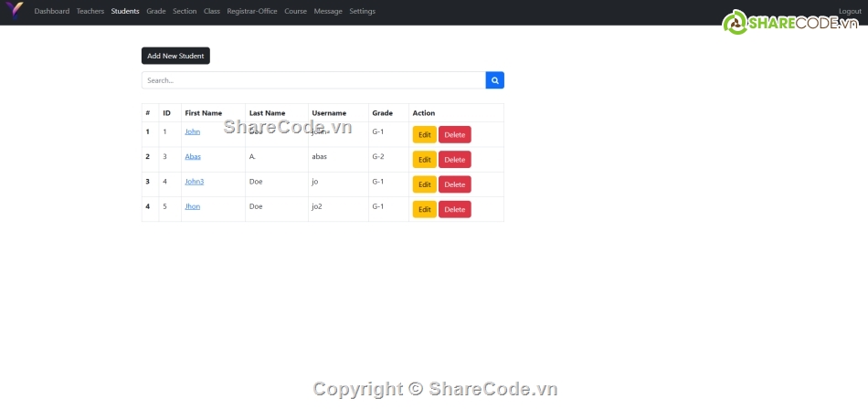
Task: Open Settings from the navbar
Action: (362, 12)
